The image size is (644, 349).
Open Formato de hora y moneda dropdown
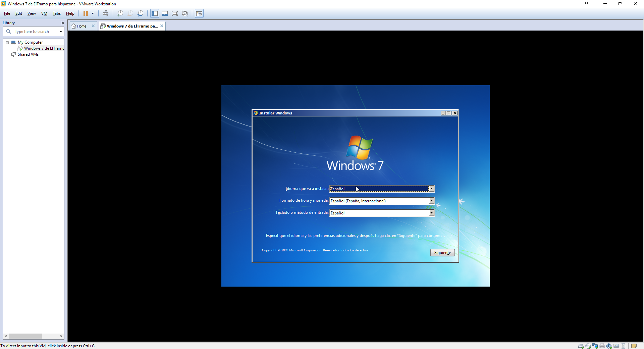(x=431, y=201)
